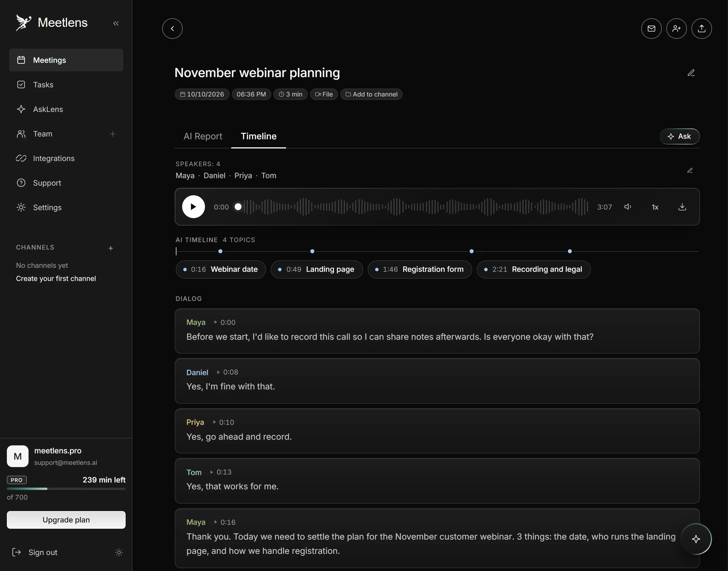Toggle light/dark theme sun icon
Screen dimensions: 728x571
point(119,552)
